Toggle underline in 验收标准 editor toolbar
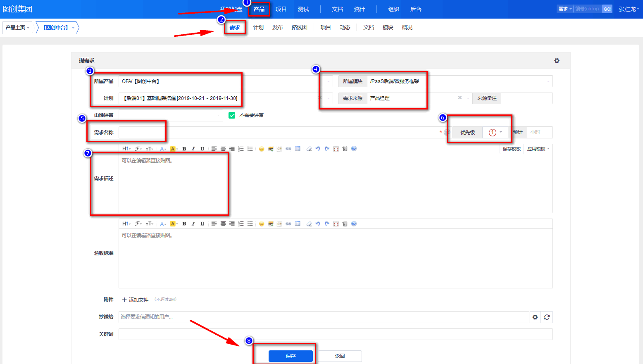This screenshot has width=643, height=364. (202, 224)
